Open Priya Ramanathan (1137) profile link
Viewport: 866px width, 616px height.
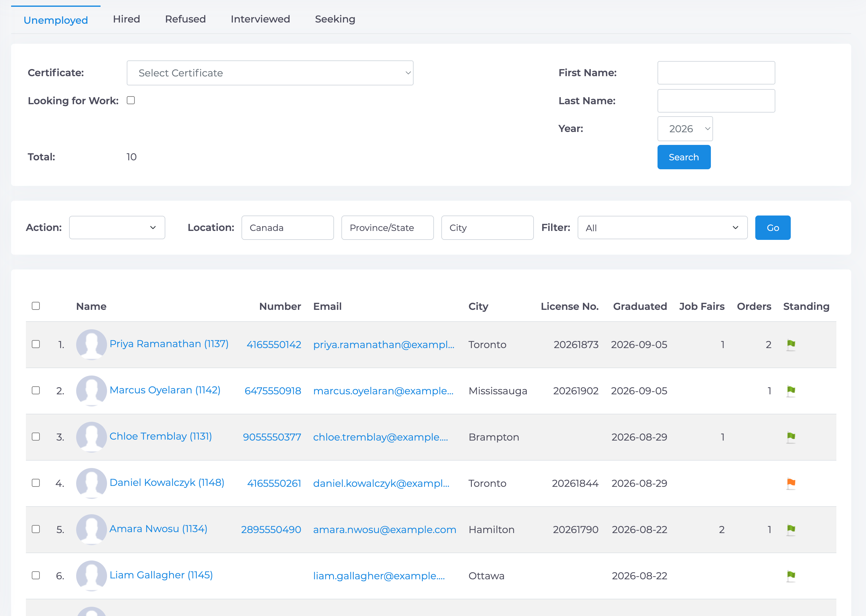(x=169, y=344)
